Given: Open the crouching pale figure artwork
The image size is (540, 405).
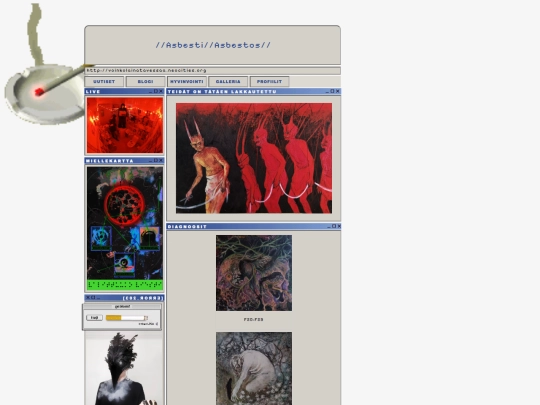Looking at the screenshot, I should coord(254,368).
